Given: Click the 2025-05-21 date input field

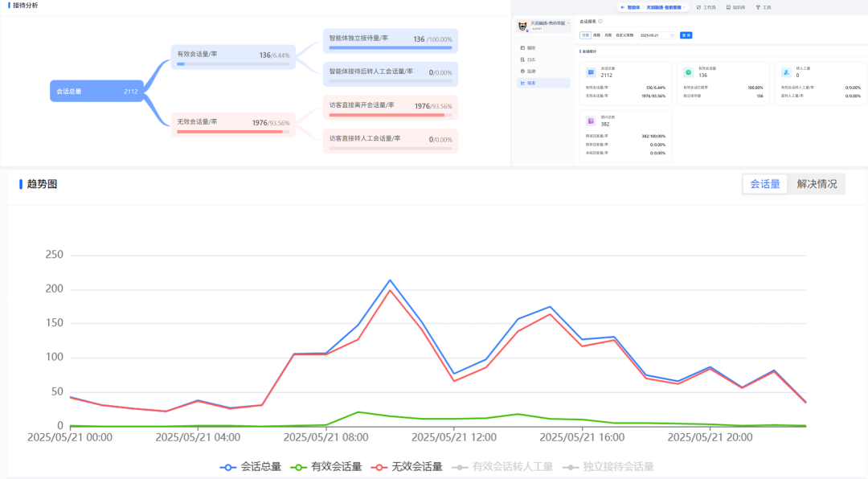Looking at the screenshot, I should [x=657, y=35].
